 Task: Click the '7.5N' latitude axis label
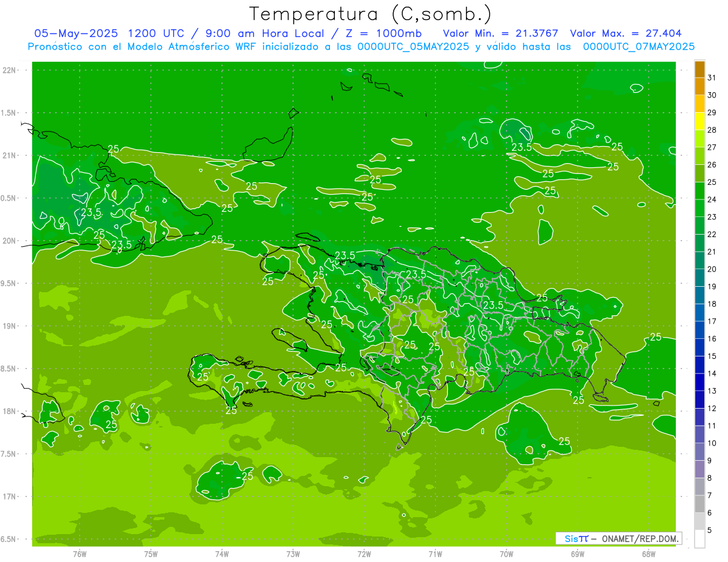coord(9,453)
